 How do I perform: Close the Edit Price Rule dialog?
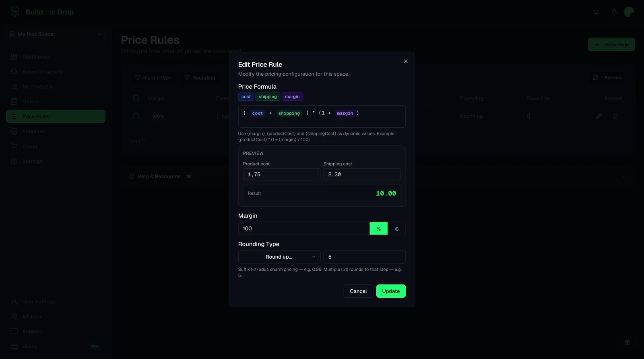pos(406,61)
